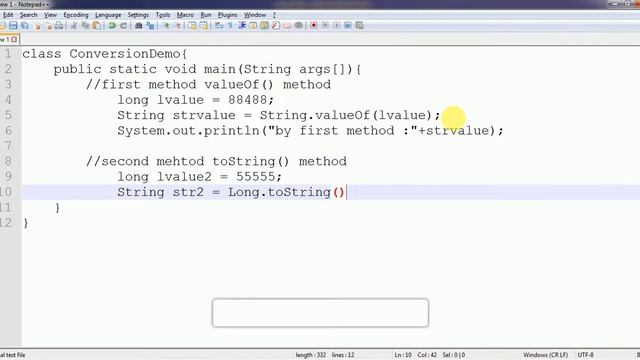Toggle the Word Wrap toolbar icon

[x=219, y=26]
